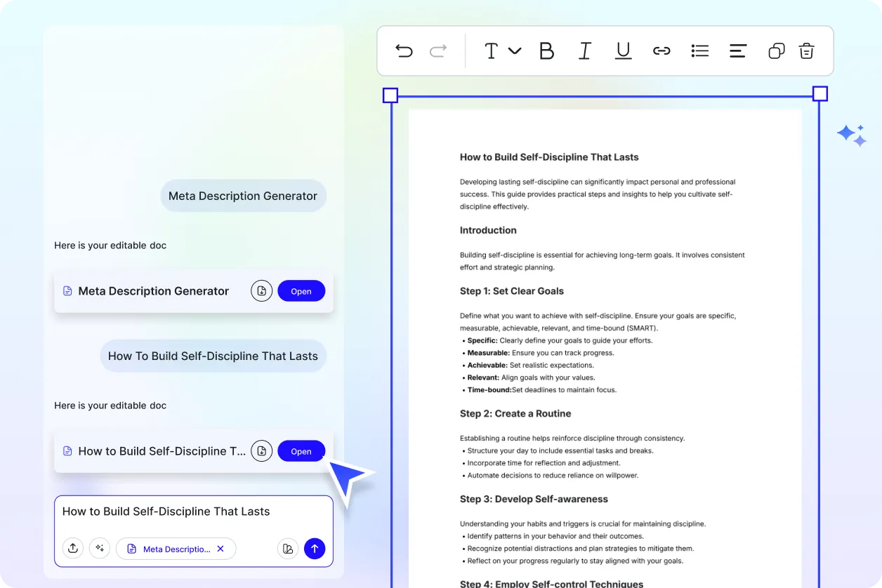Image resolution: width=882 pixels, height=588 pixels.
Task: Send the message with the arrow button
Action: (314, 548)
